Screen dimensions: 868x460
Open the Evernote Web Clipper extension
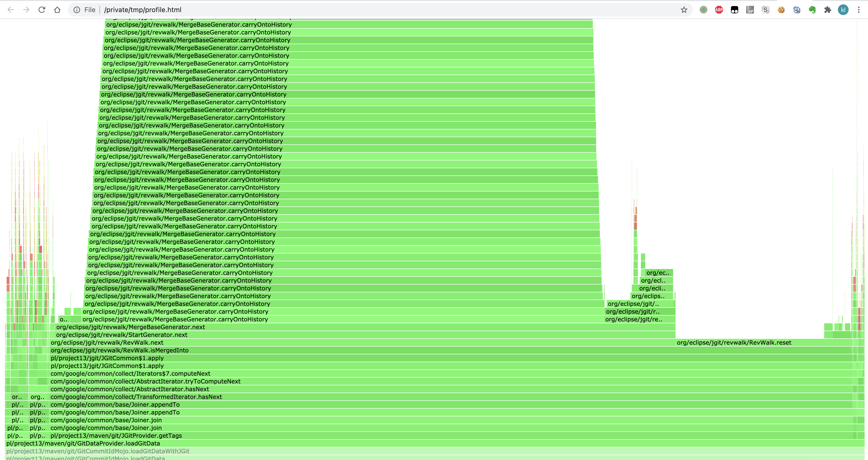(x=812, y=9)
